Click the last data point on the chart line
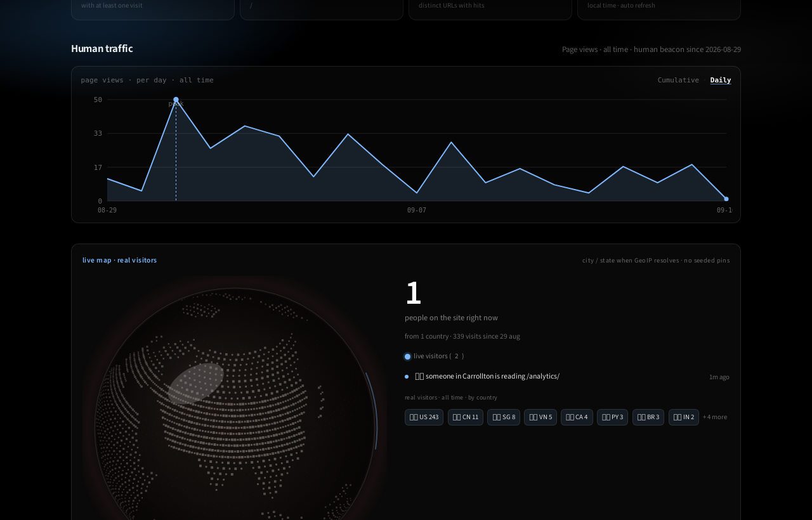Image resolution: width=812 pixels, height=520 pixels. [726, 199]
